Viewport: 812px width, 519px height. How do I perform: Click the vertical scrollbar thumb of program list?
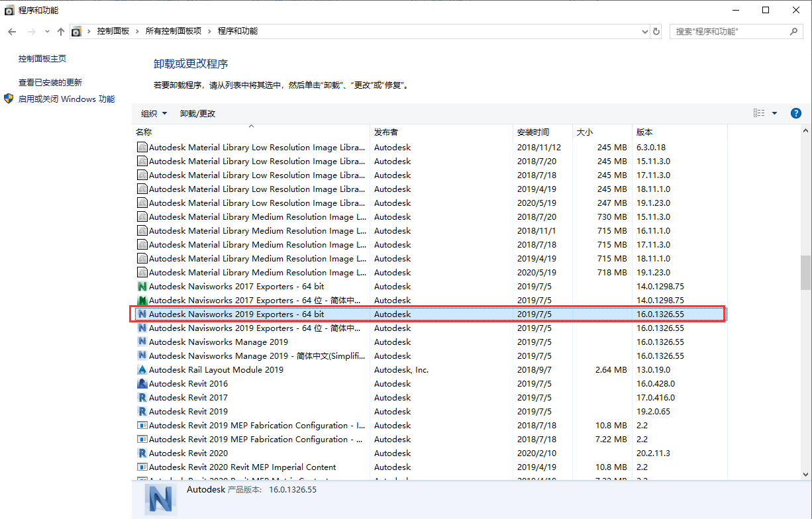point(805,273)
